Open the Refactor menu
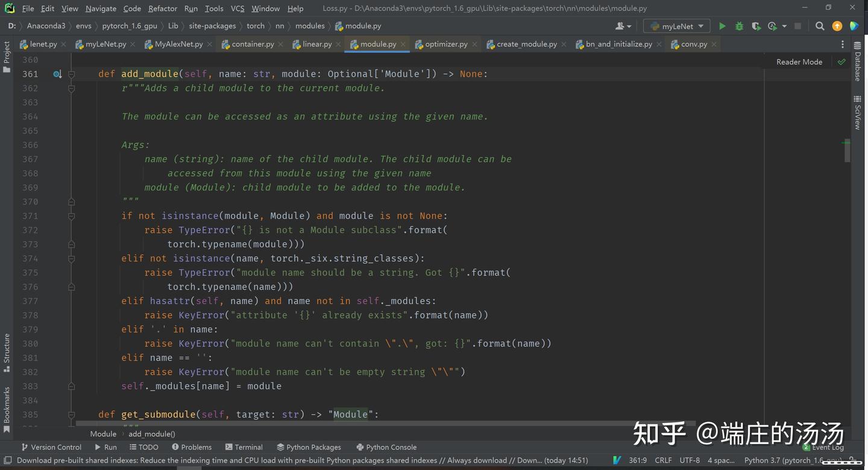This screenshot has height=470, width=868. [162, 8]
